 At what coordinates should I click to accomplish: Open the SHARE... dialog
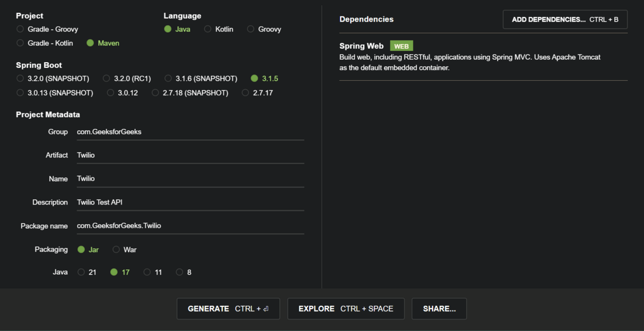(439, 309)
